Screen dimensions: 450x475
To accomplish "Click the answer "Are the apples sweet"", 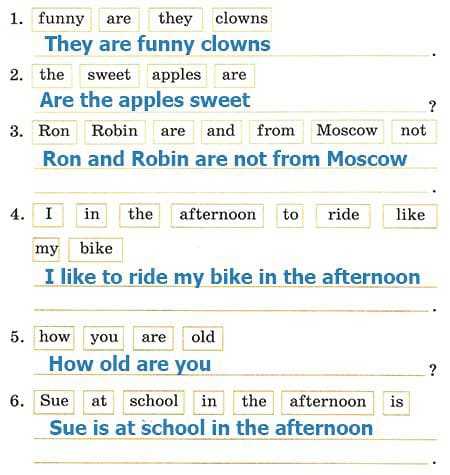I will pyautogui.click(x=145, y=100).
